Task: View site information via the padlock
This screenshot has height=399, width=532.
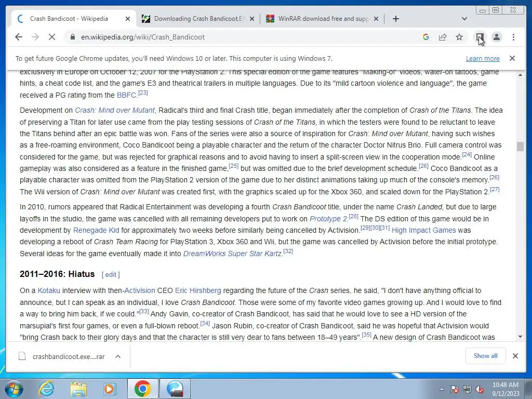Action: 73,37
